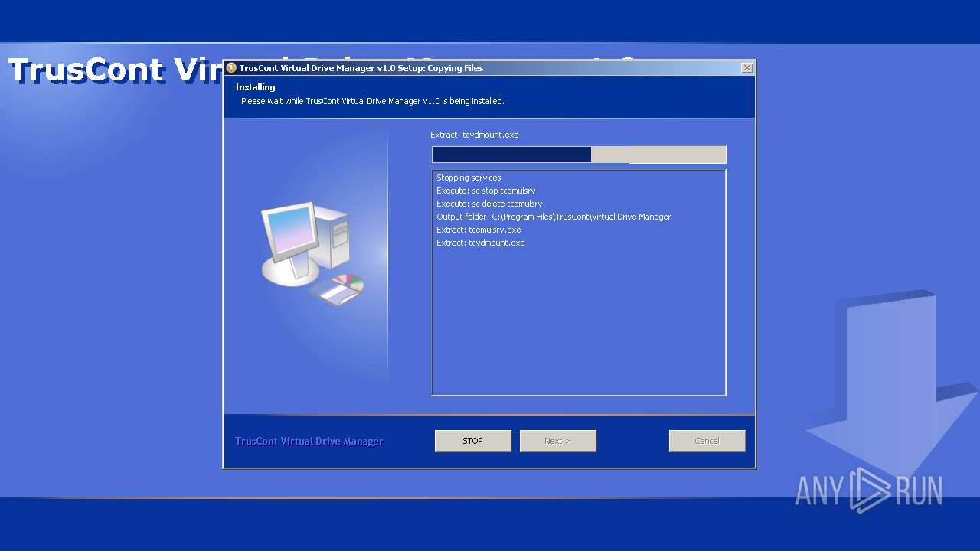Image resolution: width=980 pixels, height=551 pixels.
Task: Click the installation progress bar
Action: click(579, 155)
